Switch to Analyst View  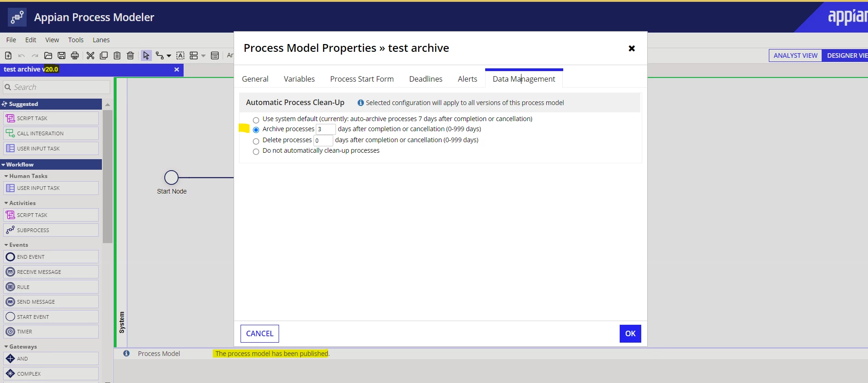click(795, 56)
